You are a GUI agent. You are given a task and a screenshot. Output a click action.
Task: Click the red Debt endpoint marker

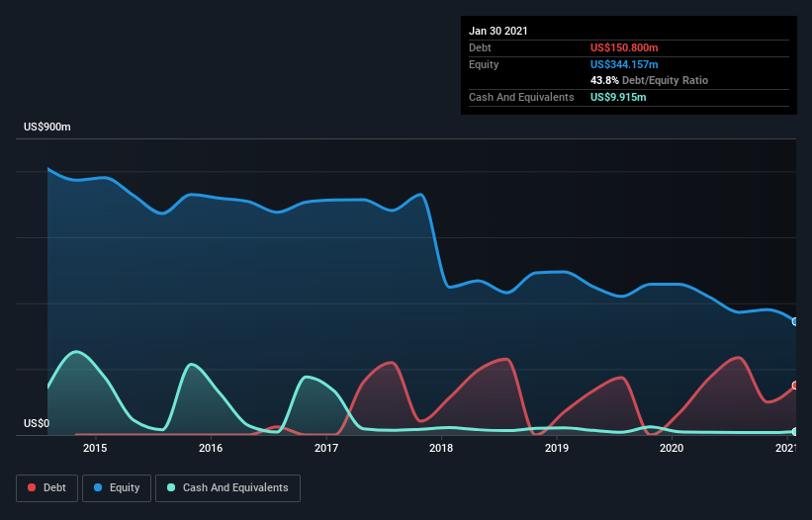[794, 386]
